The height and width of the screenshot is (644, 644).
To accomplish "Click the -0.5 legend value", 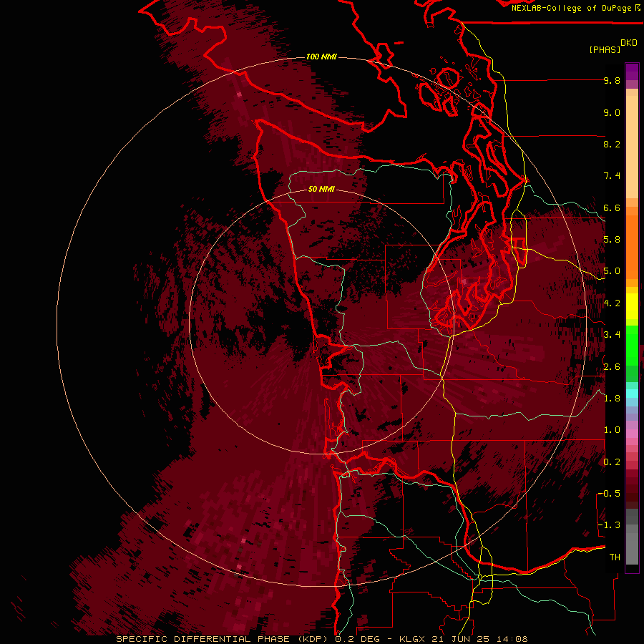I will (609, 494).
